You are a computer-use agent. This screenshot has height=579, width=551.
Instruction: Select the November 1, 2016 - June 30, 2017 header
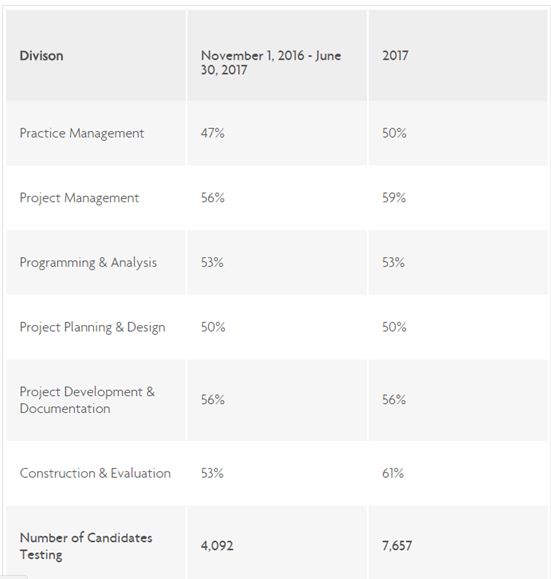click(x=271, y=63)
